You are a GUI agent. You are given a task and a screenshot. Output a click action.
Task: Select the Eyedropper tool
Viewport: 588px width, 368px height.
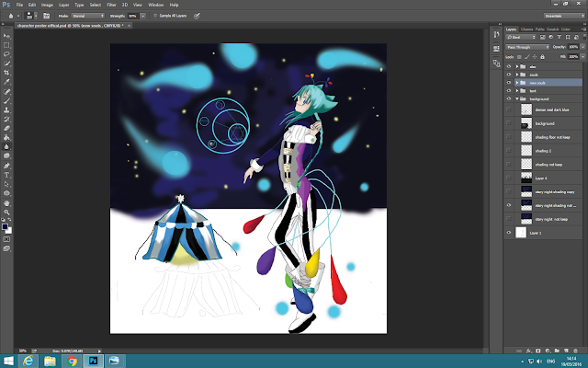click(6, 82)
